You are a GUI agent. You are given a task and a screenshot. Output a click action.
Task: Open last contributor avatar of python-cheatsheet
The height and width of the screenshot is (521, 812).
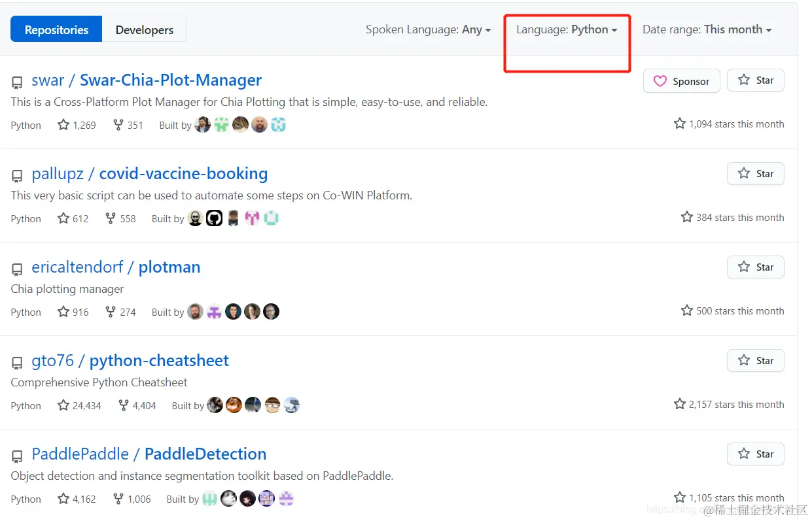[x=292, y=405]
